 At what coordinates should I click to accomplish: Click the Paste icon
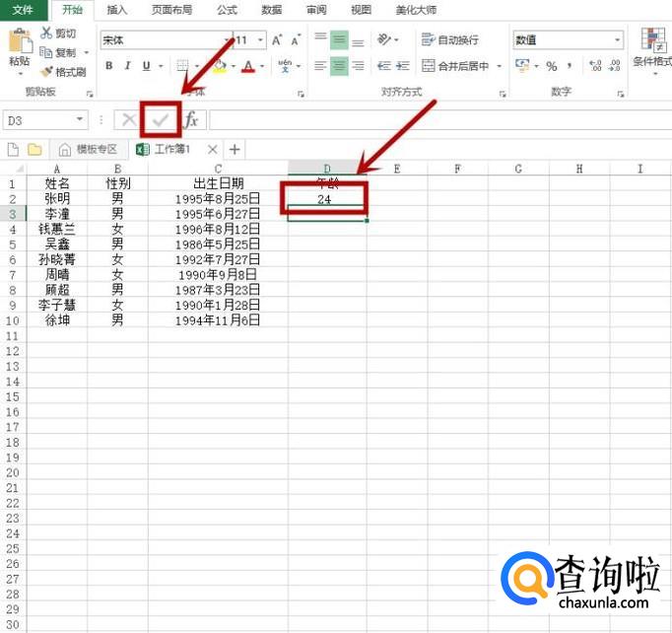[x=20, y=41]
